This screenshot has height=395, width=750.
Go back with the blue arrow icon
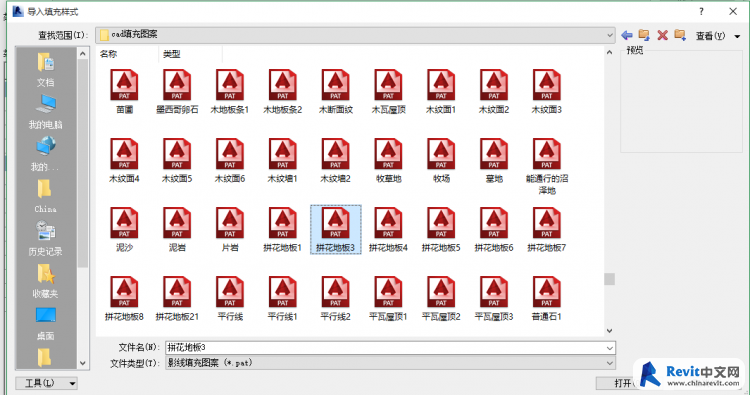[627, 35]
